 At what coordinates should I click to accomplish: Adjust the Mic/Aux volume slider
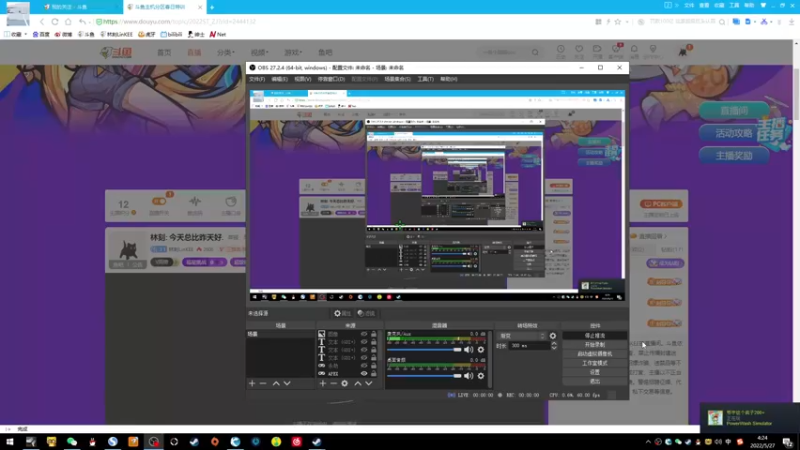[424, 349]
